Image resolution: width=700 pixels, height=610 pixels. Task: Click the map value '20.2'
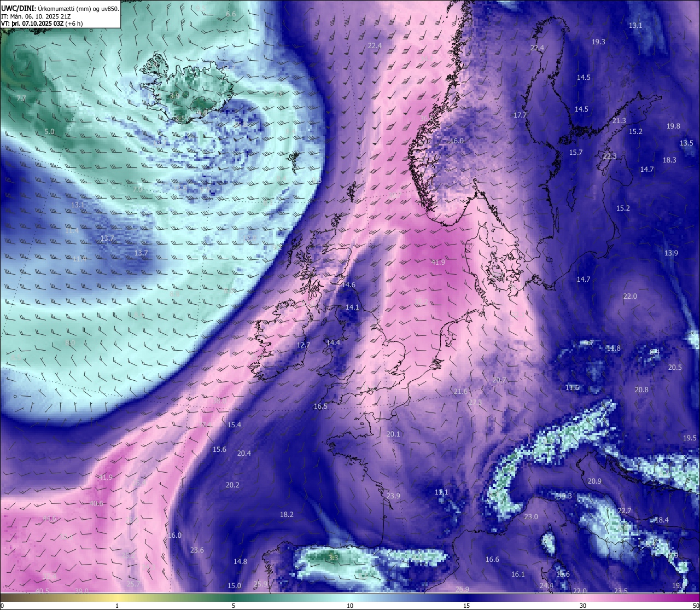232,485
